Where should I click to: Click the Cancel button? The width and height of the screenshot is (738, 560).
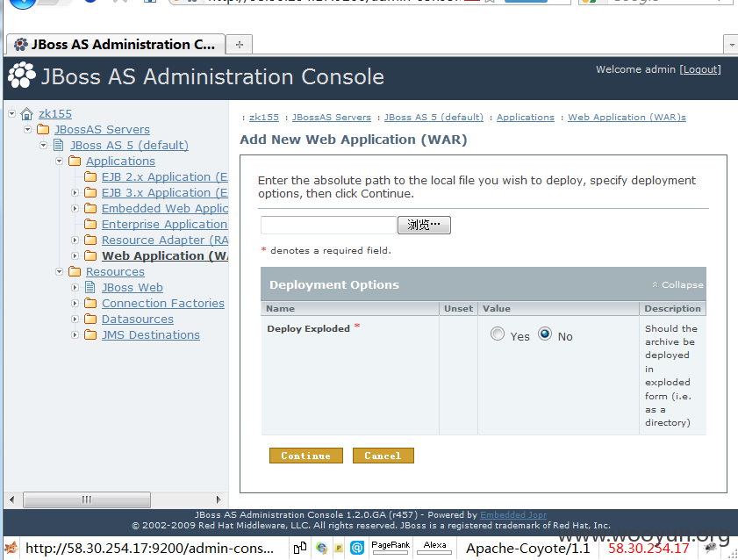coord(383,456)
